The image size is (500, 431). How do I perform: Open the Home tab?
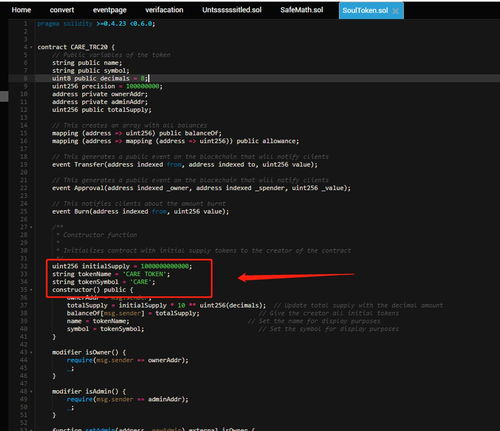coord(21,10)
